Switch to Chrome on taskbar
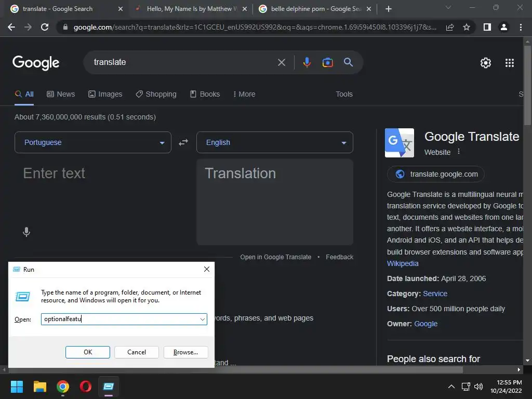 pos(63,387)
